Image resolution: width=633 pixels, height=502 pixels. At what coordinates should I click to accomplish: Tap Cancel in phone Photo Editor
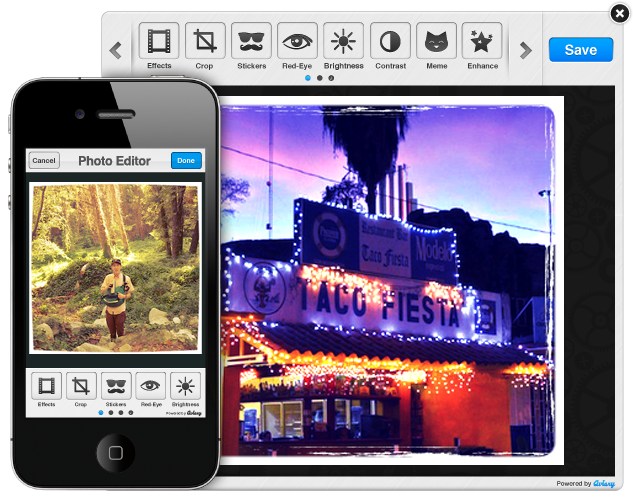coord(44,160)
